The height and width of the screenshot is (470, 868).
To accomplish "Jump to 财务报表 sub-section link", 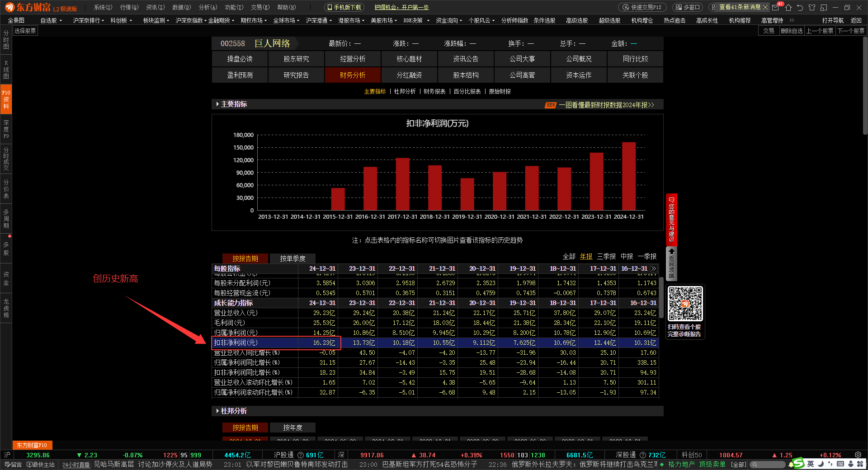I will [434, 91].
